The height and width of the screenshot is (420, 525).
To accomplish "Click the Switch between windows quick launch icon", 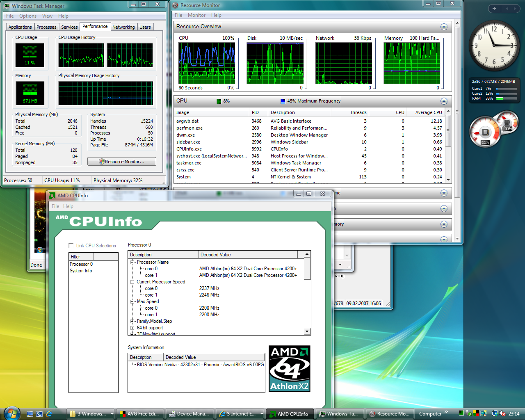I will (x=39, y=414).
